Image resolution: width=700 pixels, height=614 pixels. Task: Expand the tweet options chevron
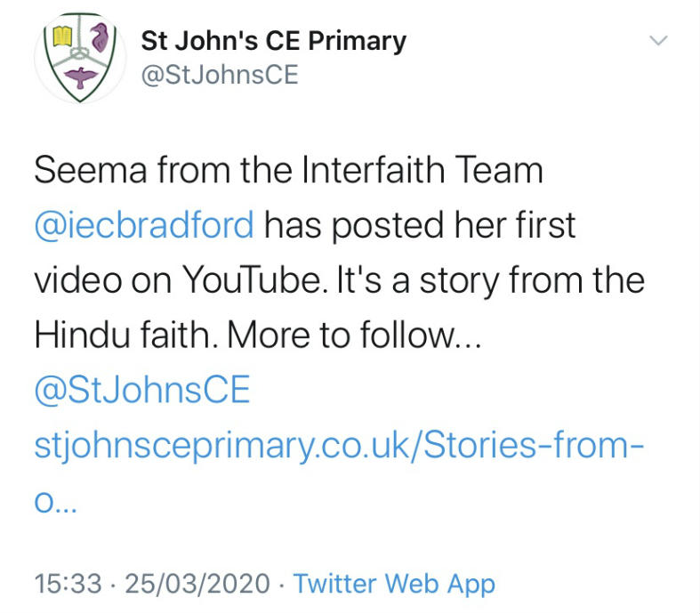click(x=658, y=41)
